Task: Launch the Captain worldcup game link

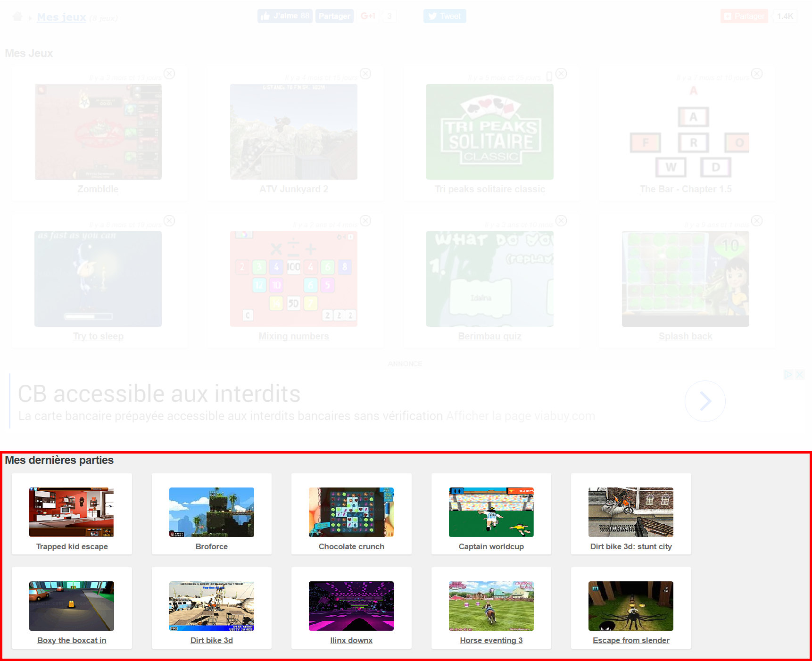Action: pyautogui.click(x=491, y=546)
